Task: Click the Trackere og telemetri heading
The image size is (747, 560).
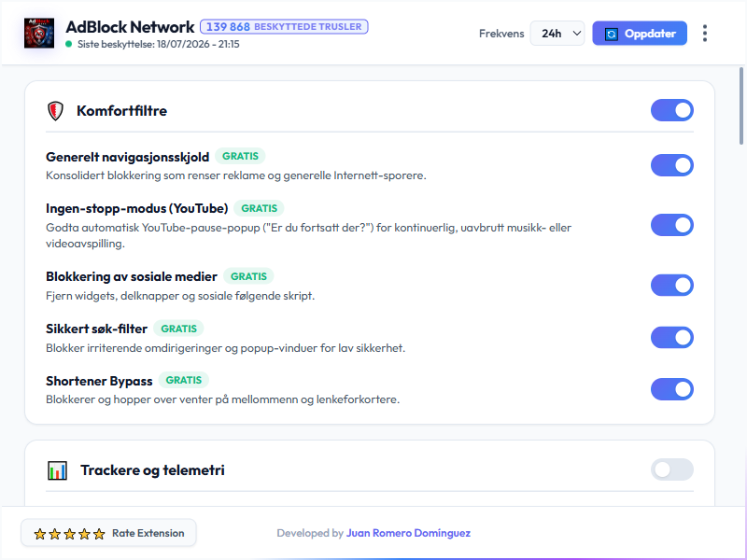Action: 152,470
